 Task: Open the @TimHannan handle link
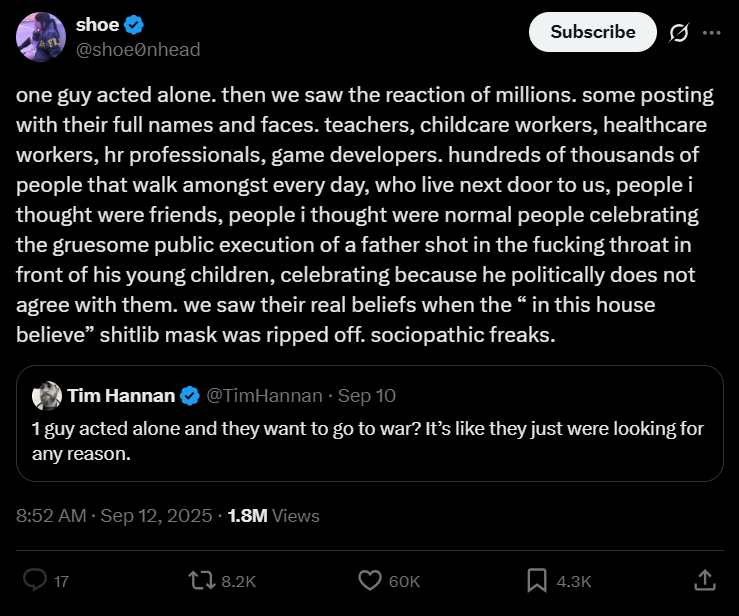click(x=262, y=396)
